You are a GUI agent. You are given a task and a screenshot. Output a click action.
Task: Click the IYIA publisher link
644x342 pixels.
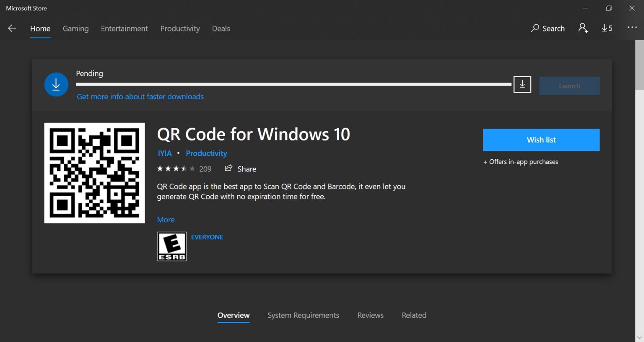click(x=164, y=153)
